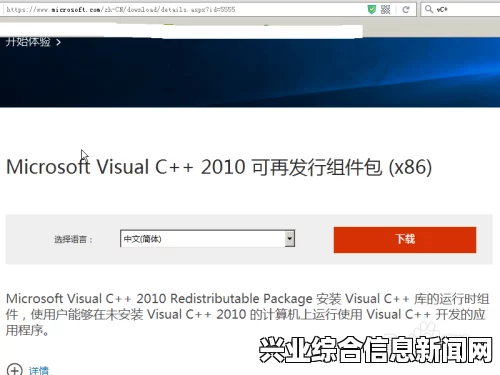Click the 选择语言 label
This screenshot has width=500, height=375.
point(73,239)
